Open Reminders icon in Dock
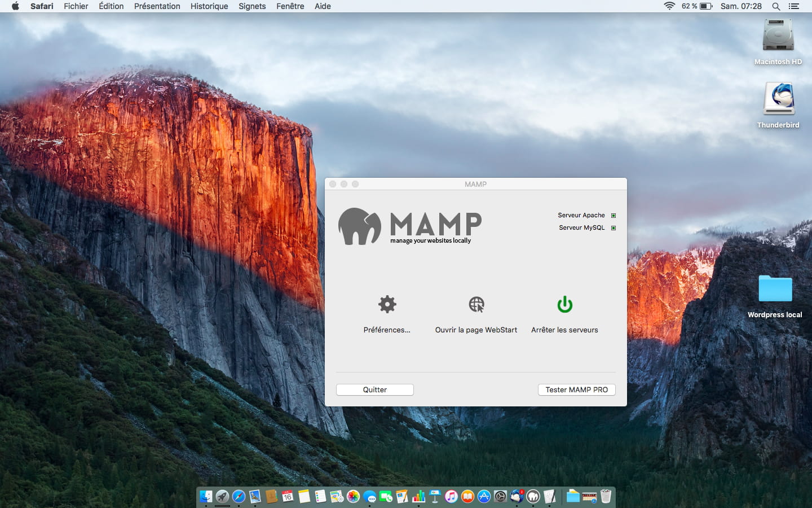Viewport: 812px width, 508px height. click(x=320, y=496)
